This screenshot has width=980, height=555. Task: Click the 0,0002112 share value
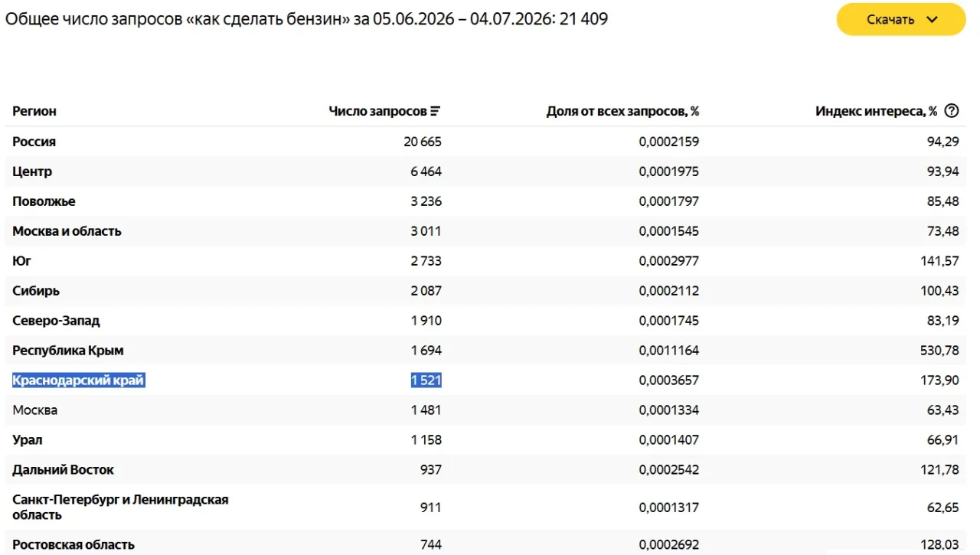[669, 291]
